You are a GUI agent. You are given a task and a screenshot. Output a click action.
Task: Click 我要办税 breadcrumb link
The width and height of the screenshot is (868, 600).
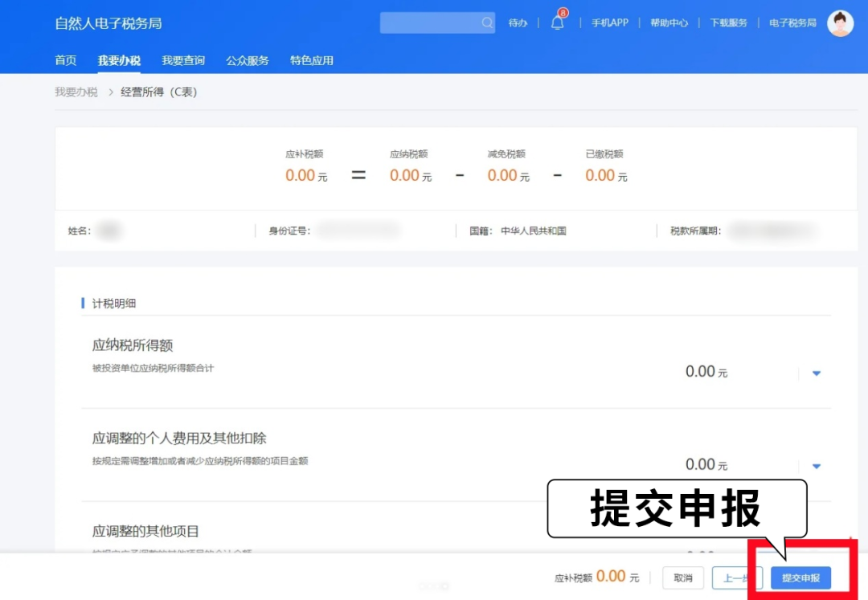point(76,92)
